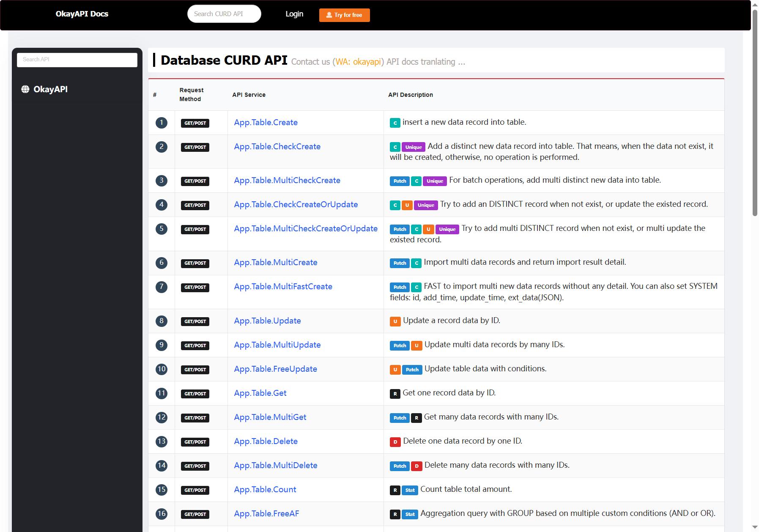759x532 pixels.
Task: Open the App.Table.FreeUpdate link
Action: 275,369
